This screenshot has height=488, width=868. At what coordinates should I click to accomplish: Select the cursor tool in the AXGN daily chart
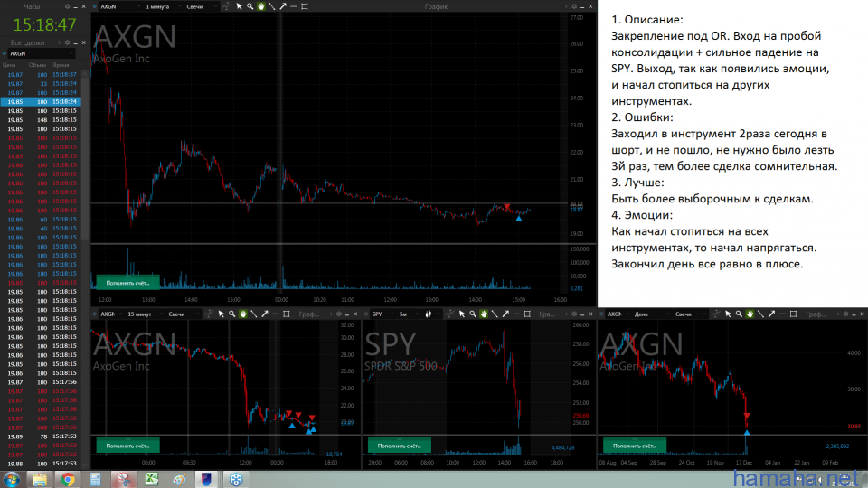[728, 314]
